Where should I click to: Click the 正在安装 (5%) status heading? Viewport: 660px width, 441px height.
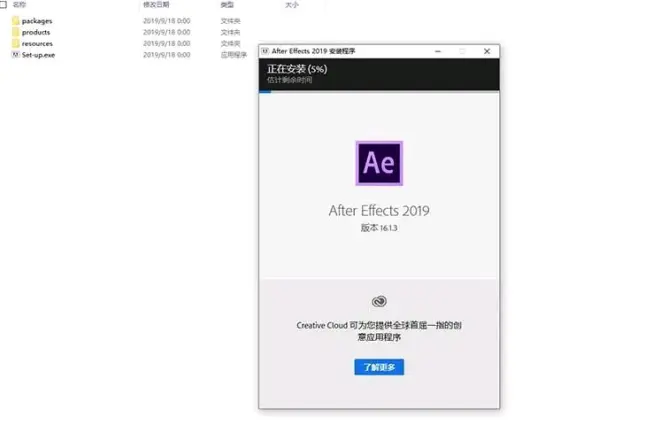(x=297, y=69)
